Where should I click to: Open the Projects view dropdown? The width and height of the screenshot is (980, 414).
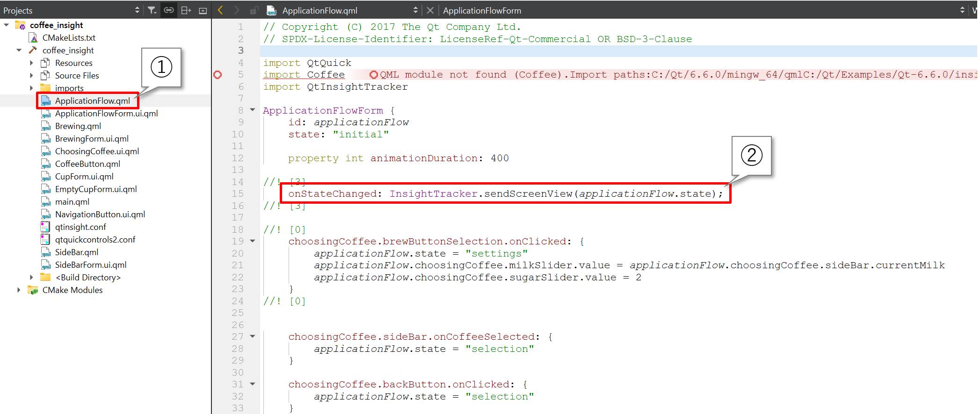[x=137, y=10]
